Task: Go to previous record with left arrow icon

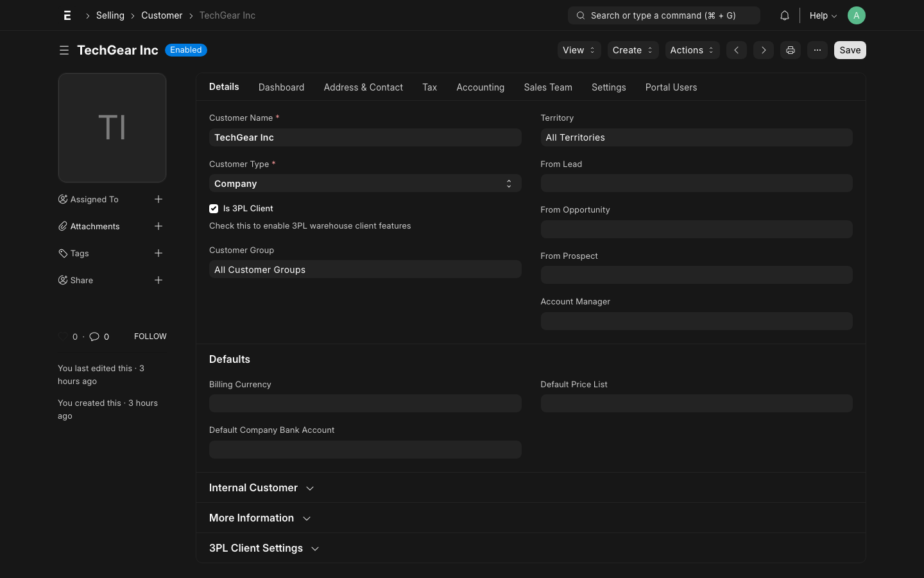Action: (736, 50)
